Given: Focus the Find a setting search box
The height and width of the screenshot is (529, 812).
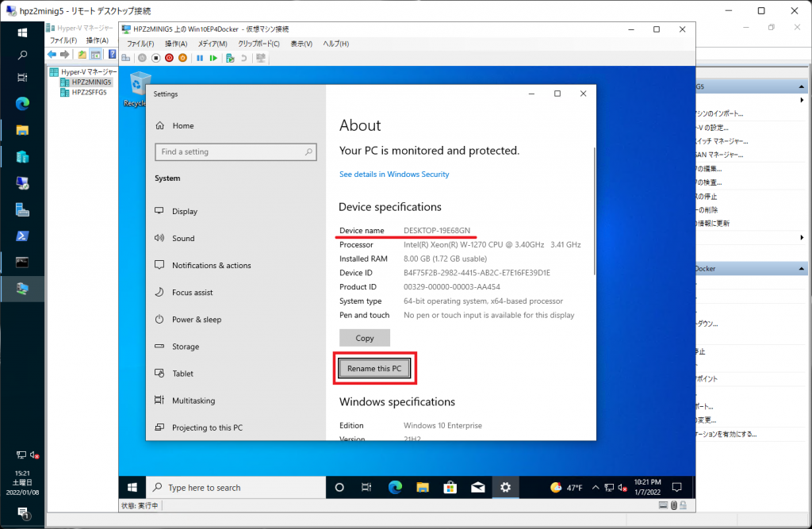Looking at the screenshot, I should 236,151.
